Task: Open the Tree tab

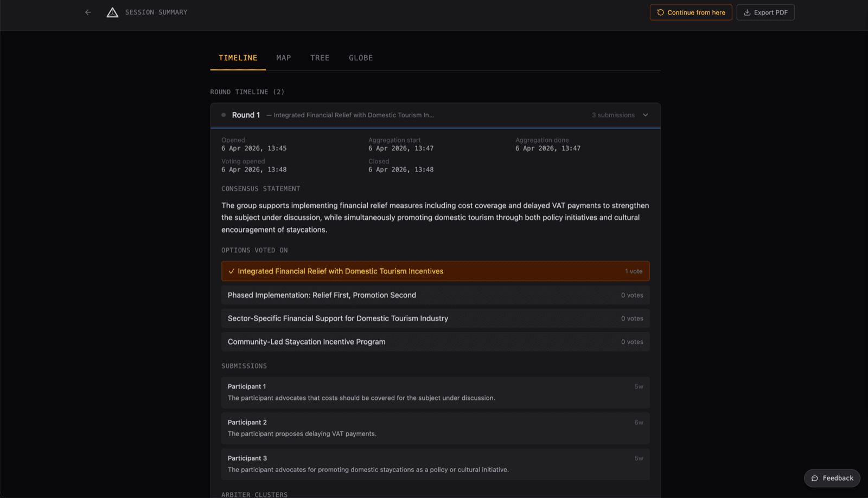Action: [x=320, y=58]
